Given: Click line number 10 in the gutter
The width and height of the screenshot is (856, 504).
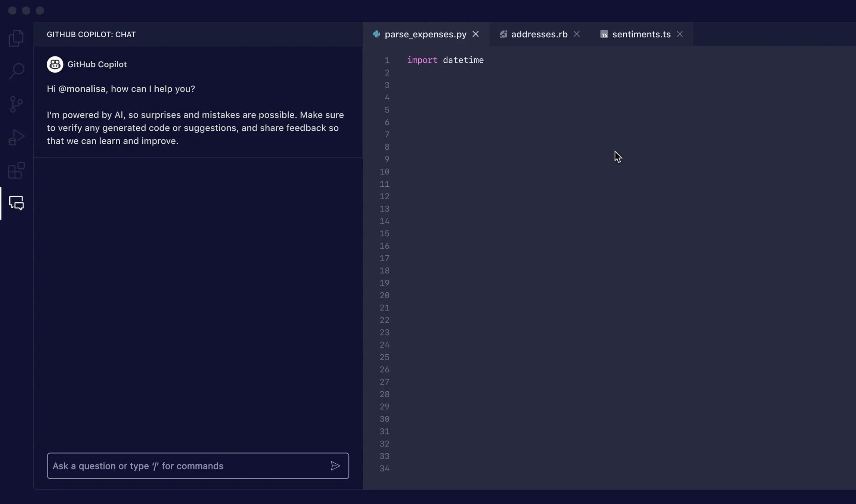Looking at the screenshot, I should (x=384, y=172).
